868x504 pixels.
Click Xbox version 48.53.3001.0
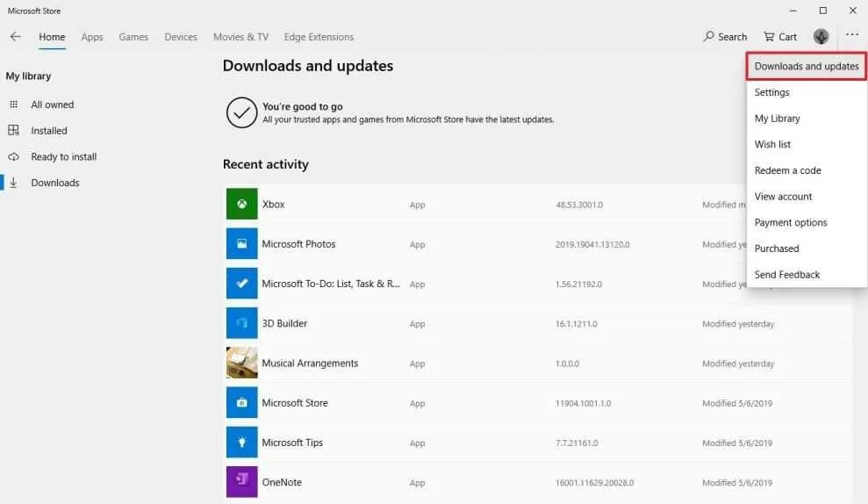(x=579, y=205)
